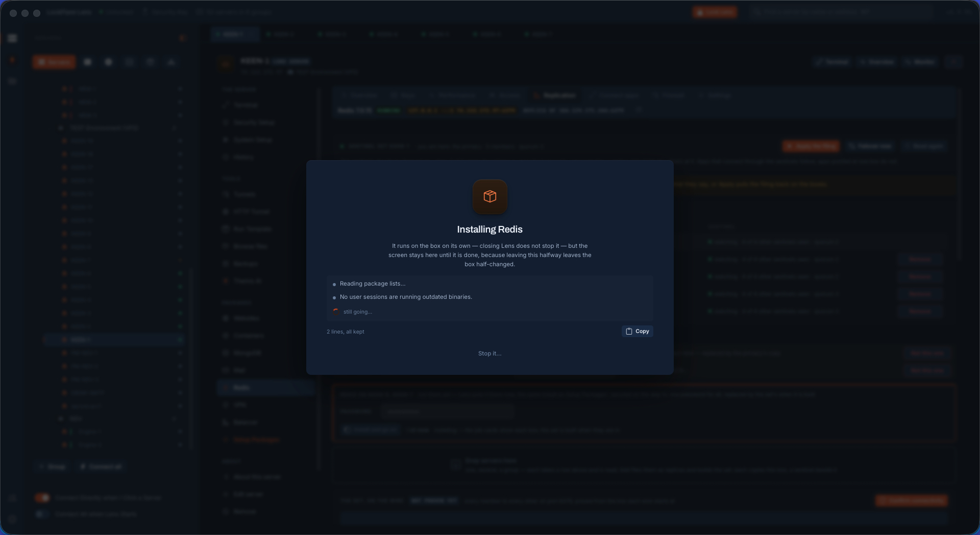Click the "2 lines, all kept" status text
This screenshot has height=535, width=980.
pos(346,332)
